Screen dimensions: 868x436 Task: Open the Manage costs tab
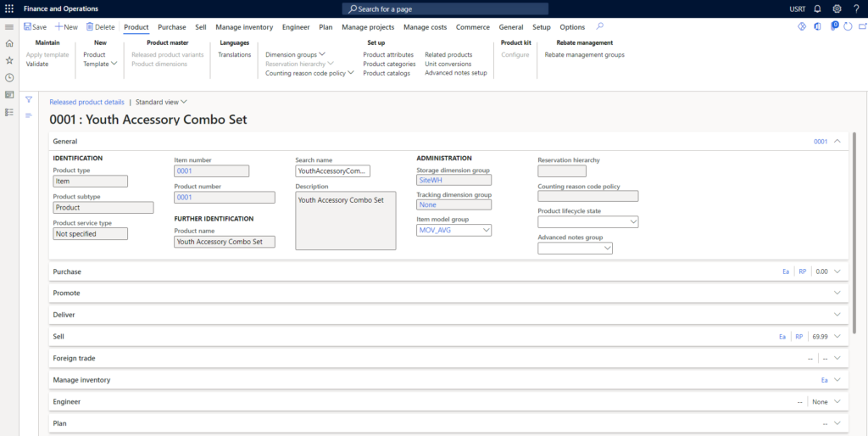point(426,27)
